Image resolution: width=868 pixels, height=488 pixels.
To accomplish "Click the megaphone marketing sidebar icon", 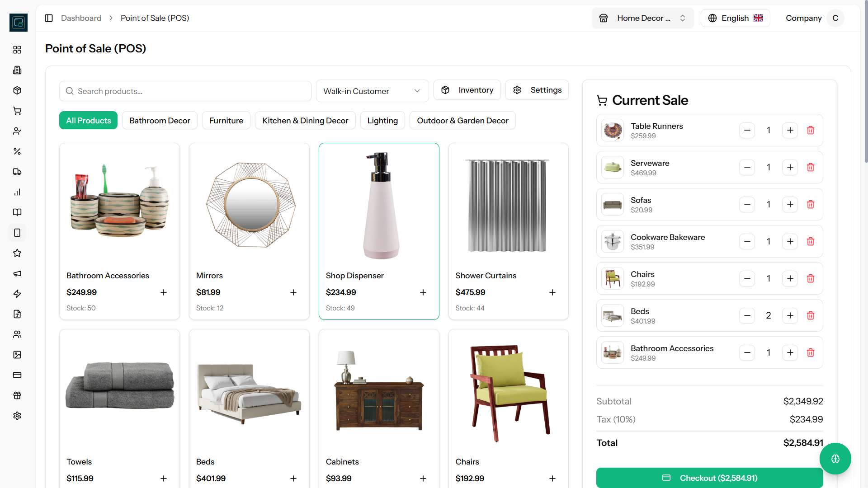I will (x=17, y=273).
